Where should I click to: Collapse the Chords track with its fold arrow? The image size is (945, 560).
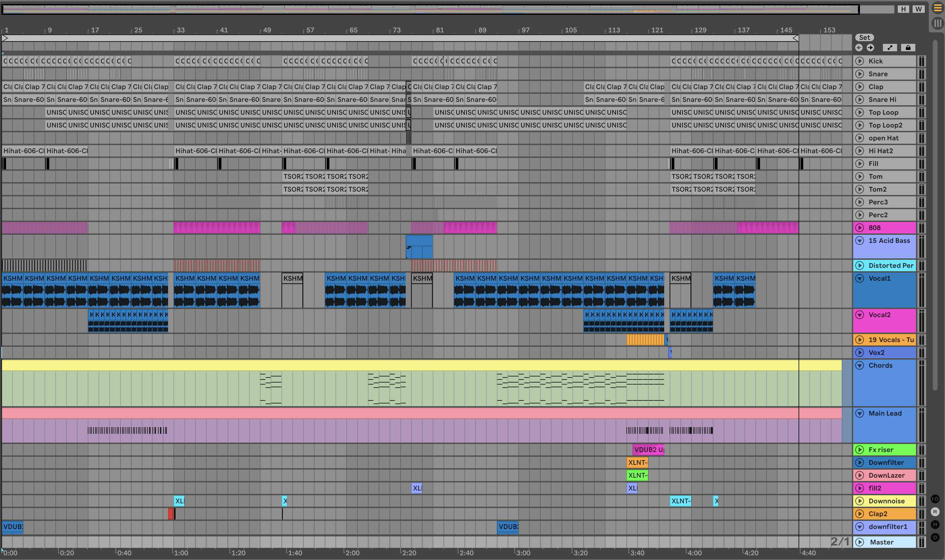(860, 365)
